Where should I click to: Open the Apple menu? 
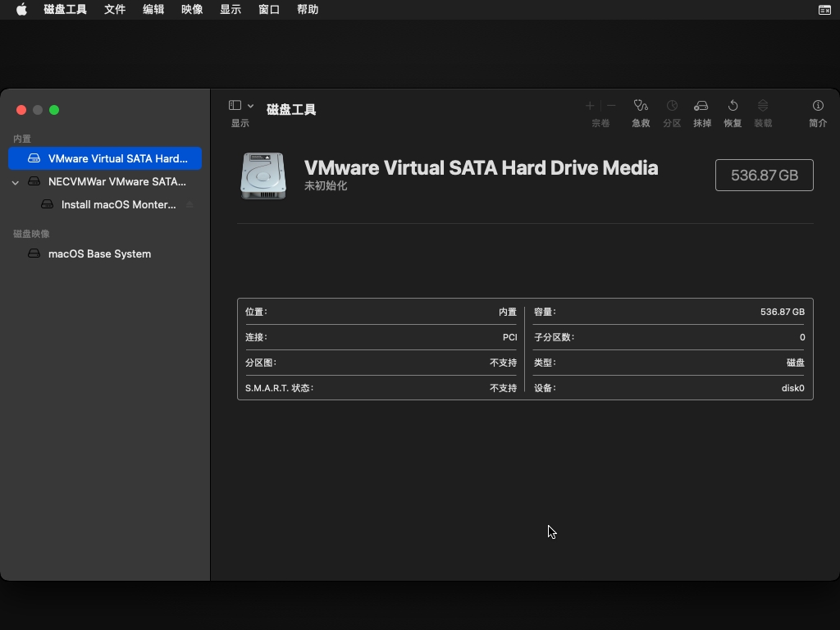click(x=21, y=10)
